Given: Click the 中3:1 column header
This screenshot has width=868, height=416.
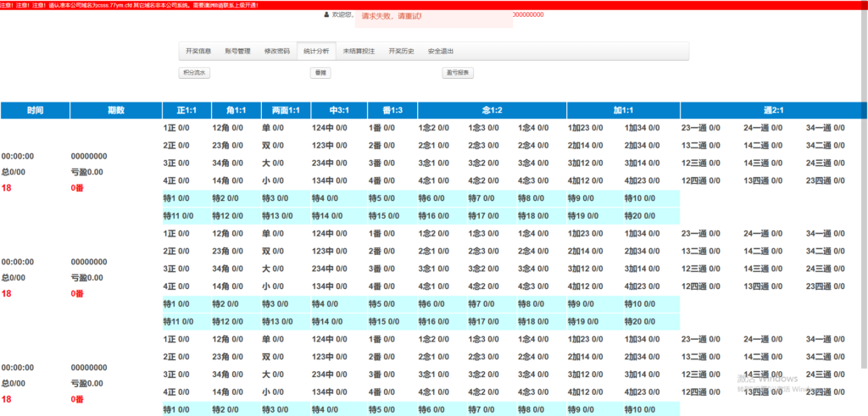Looking at the screenshot, I should [x=339, y=111].
